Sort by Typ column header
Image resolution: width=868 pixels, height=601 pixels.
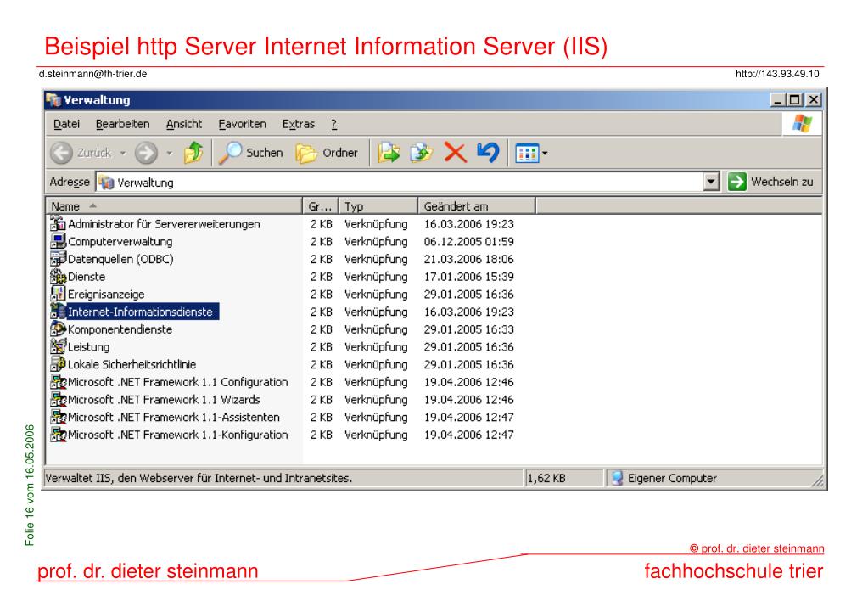click(378, 206)
